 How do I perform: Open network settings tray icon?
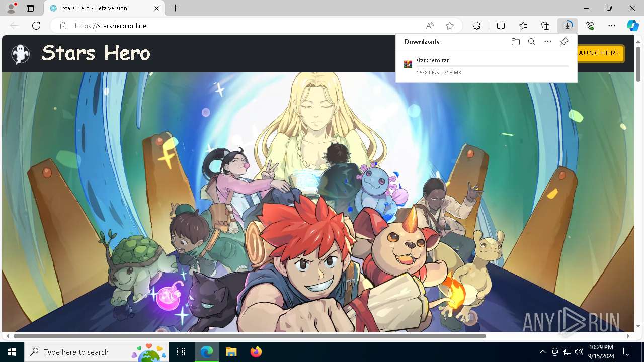[x=567, y=352]
